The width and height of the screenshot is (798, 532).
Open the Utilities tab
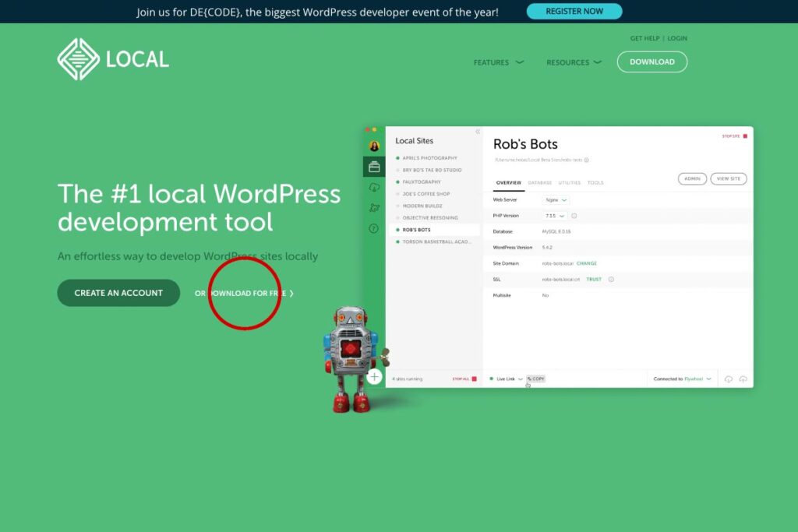pyautogui.click(x=569, y=182)
